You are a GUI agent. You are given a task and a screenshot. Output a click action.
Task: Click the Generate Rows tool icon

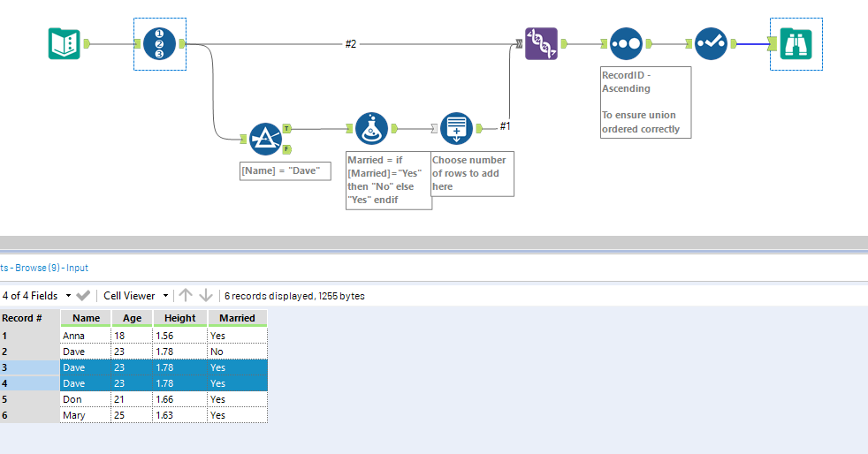[x=456, y=128]
